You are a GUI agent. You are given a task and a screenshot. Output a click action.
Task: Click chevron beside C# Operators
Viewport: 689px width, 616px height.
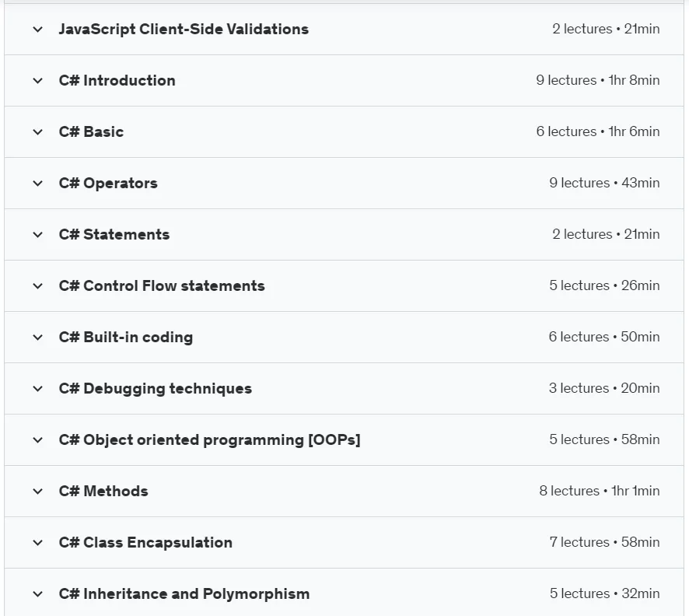pos(38,184)
